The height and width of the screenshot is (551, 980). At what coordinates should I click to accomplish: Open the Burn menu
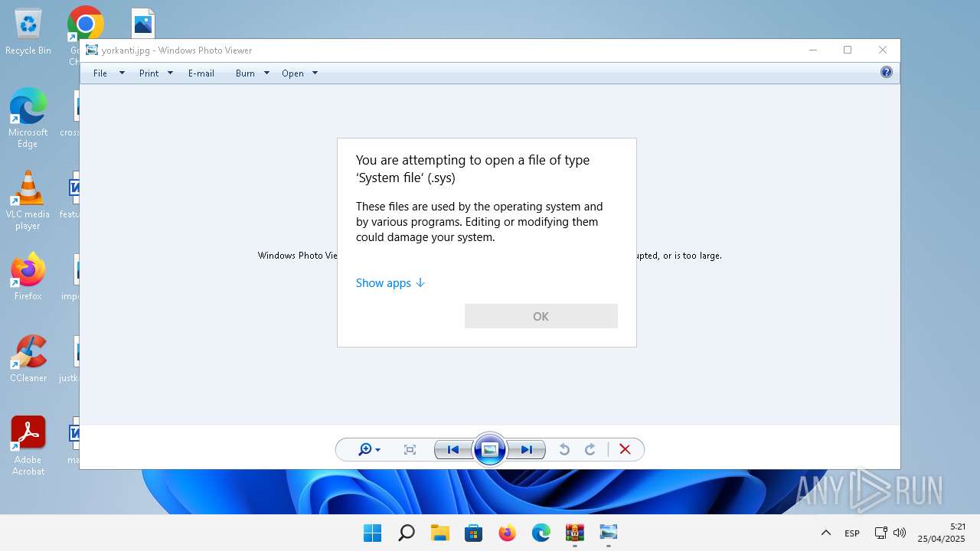click(245, 73)
